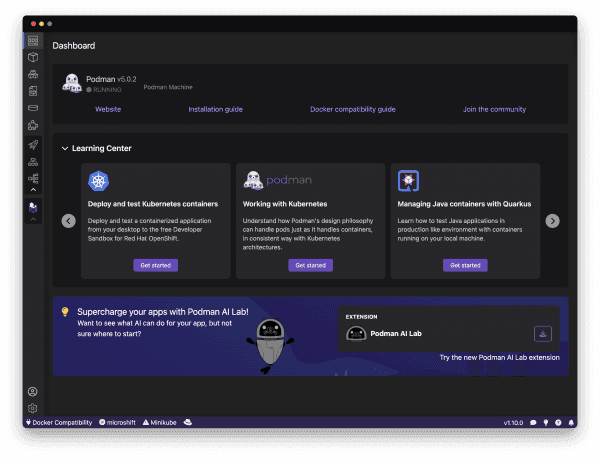Screen dimensions: 600x458
Task: Click the Deploy and test Kubernetes containers title
Action: pyautogui.click(x=153, y=204)
